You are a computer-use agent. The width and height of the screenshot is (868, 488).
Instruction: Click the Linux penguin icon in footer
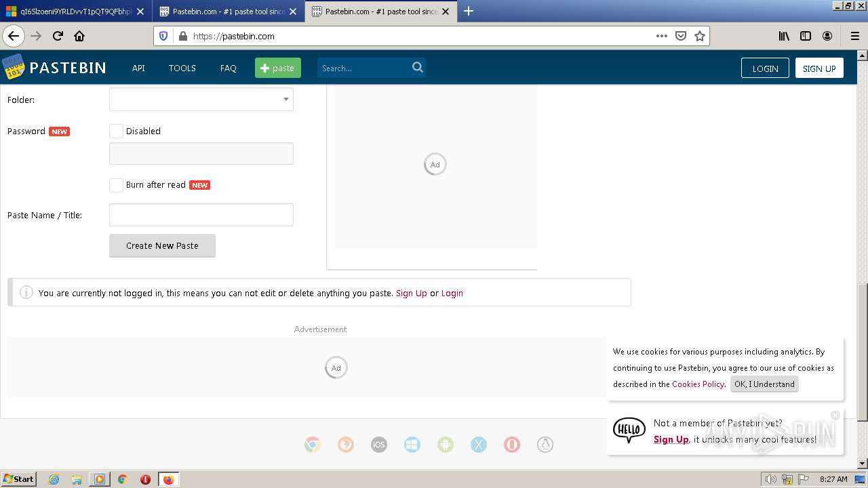[545, 445]
